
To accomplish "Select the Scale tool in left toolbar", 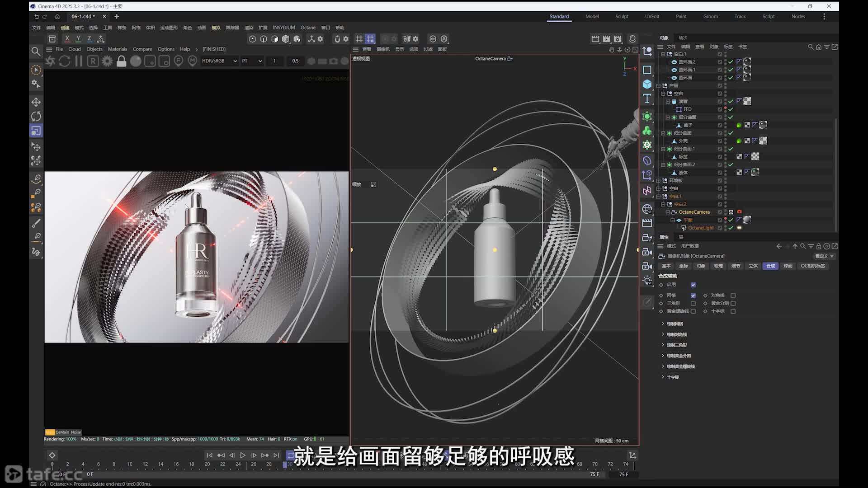I will pyautogui.click(x=36, y=131).
